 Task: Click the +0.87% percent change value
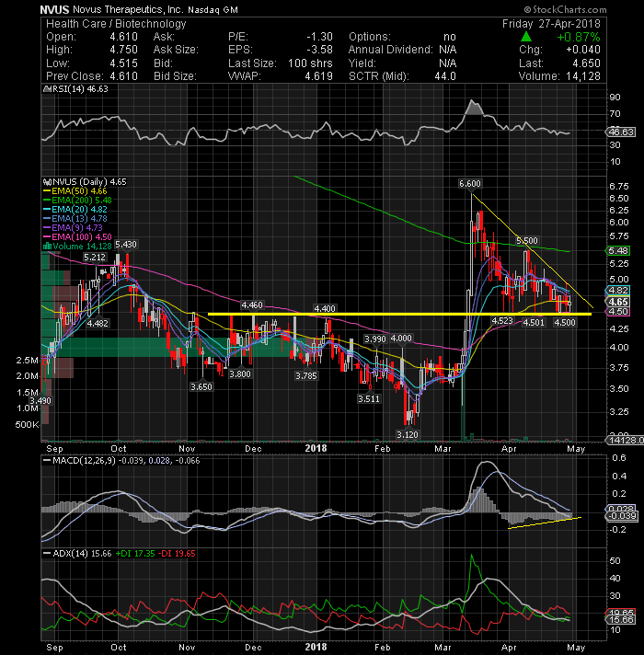pos(579,37)
